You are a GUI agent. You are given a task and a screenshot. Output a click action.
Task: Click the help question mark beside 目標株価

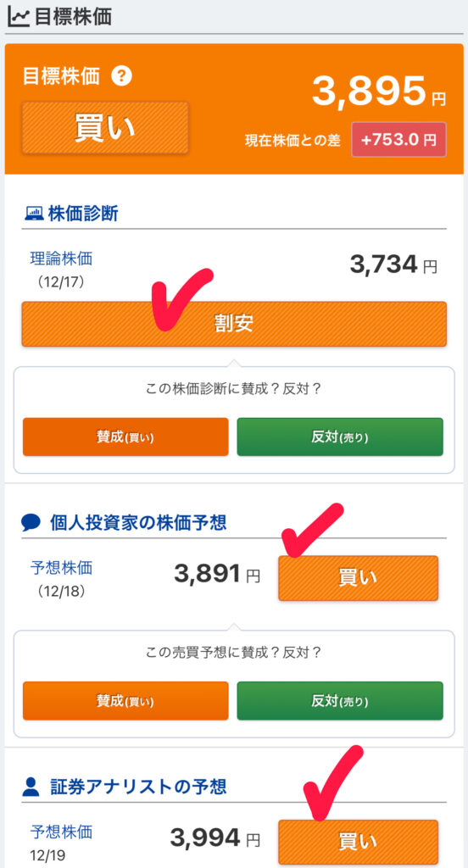[121, 75]
